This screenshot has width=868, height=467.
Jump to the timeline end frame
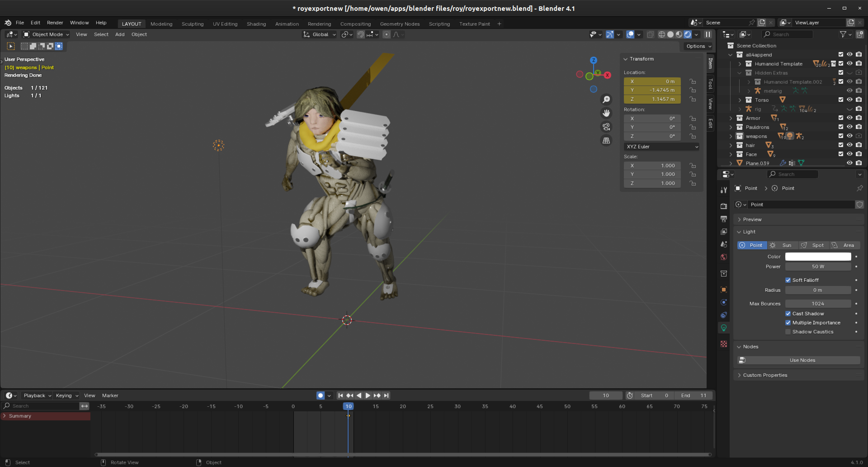click(387, 396)
